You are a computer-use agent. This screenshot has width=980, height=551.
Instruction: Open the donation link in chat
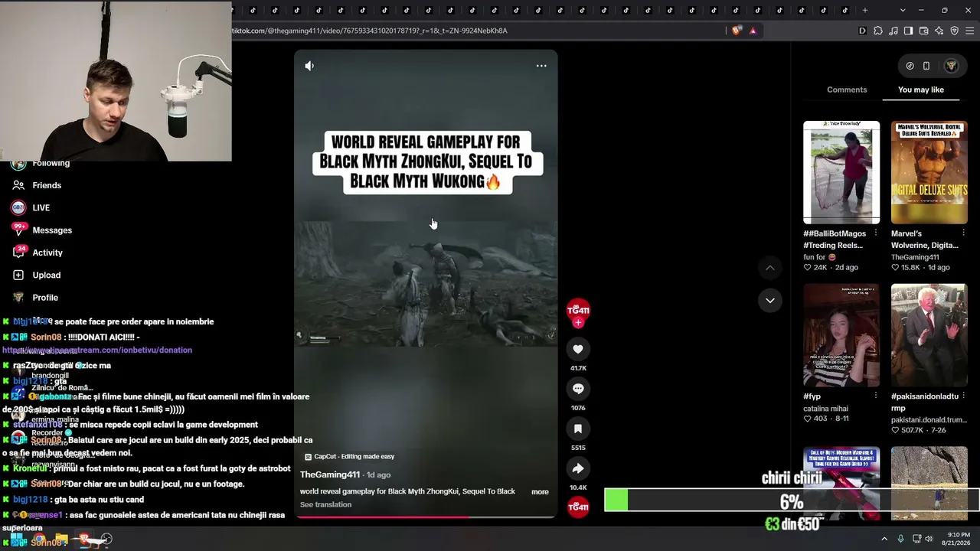(x=97, y=350)
